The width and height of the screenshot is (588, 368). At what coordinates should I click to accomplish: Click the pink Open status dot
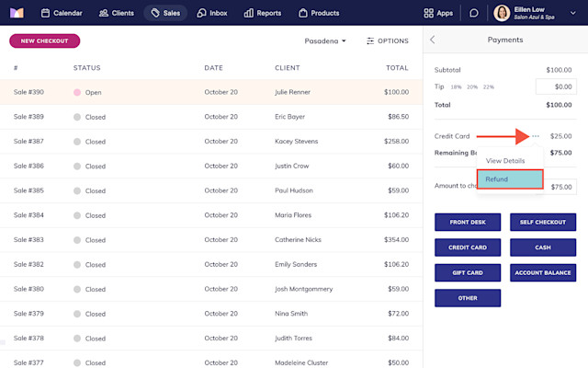tap(77, 92)
